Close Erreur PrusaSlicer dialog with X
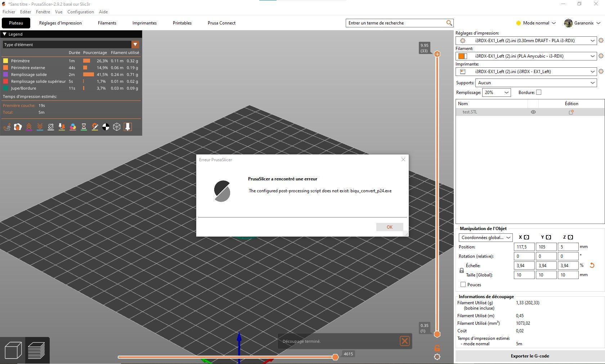Image resolution: width=605 pixels, height=364 pixels. [x=403, y=159]
